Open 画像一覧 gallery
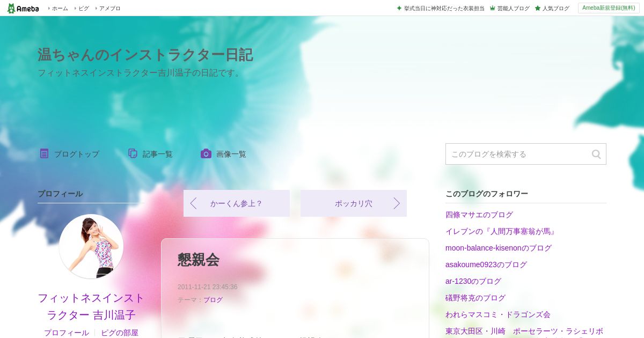This screenshot has width=644, height=338. [231, 154]
